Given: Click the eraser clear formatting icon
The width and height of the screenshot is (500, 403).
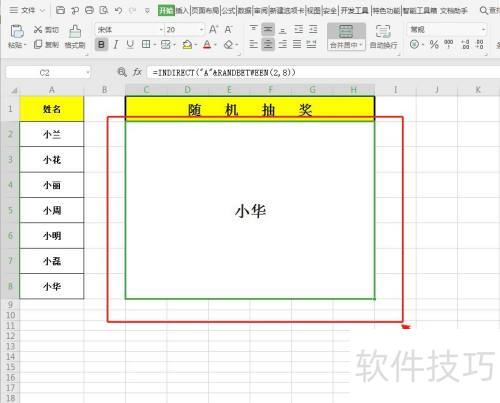Looking at the screenshot, I should pyautogui.click(x=229, y=44).
